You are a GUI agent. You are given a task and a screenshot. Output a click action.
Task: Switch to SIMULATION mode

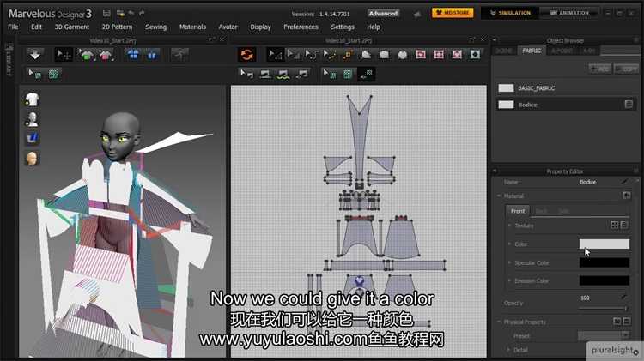510,13
